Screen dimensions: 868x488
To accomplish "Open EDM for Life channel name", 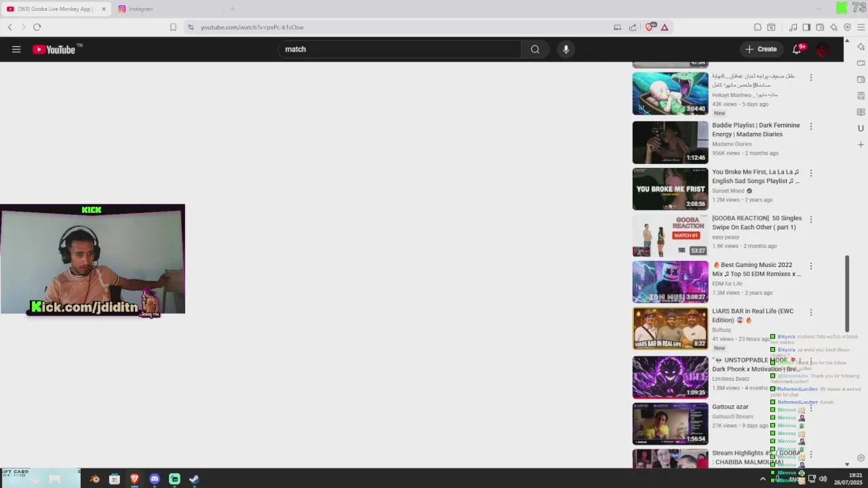I will (x=727, y=283).
